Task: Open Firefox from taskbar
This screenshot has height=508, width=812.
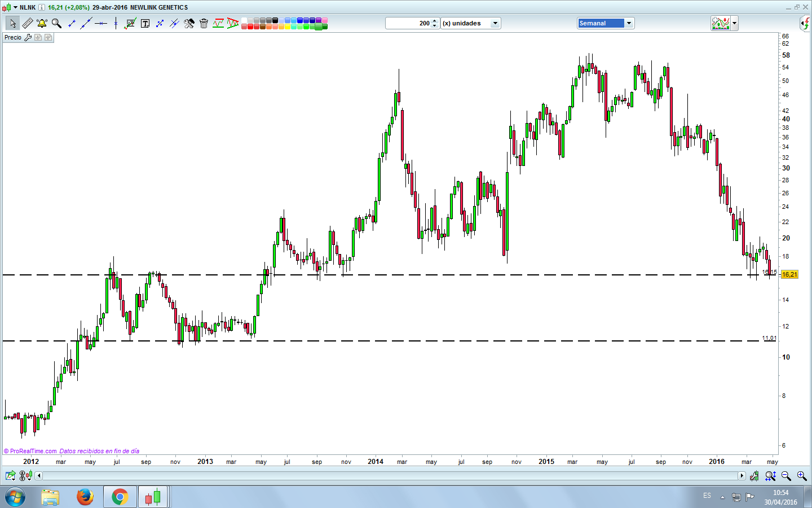Action: (85, 497)
